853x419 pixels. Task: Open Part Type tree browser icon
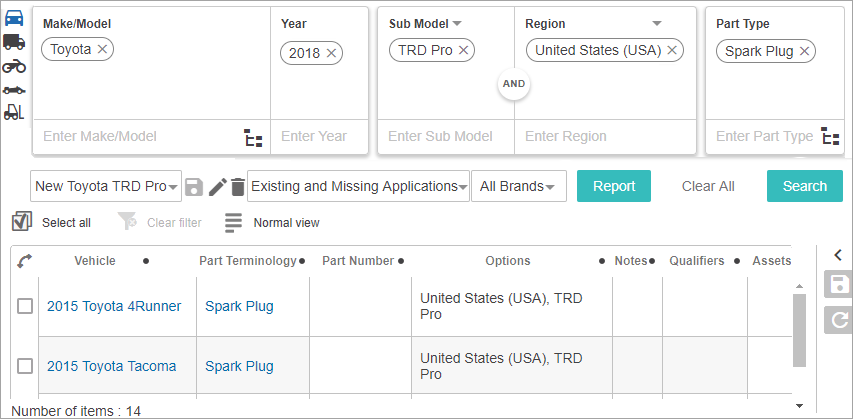tap(830, 136)
